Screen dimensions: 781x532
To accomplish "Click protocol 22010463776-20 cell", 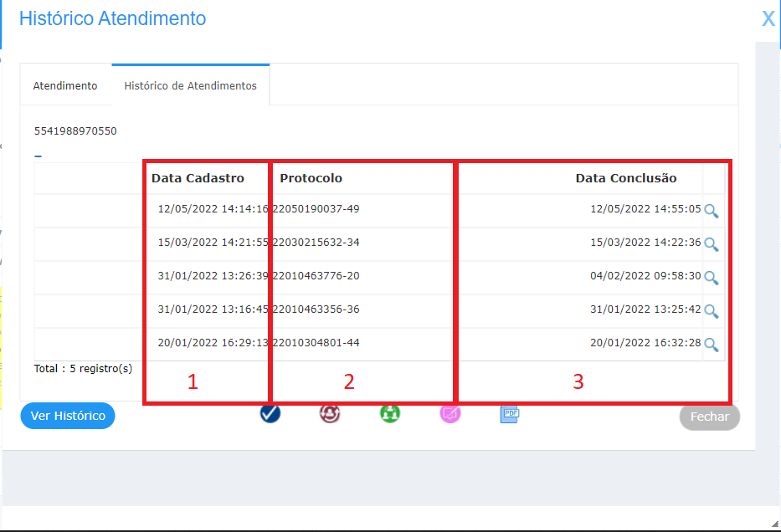I will (316, 276).
